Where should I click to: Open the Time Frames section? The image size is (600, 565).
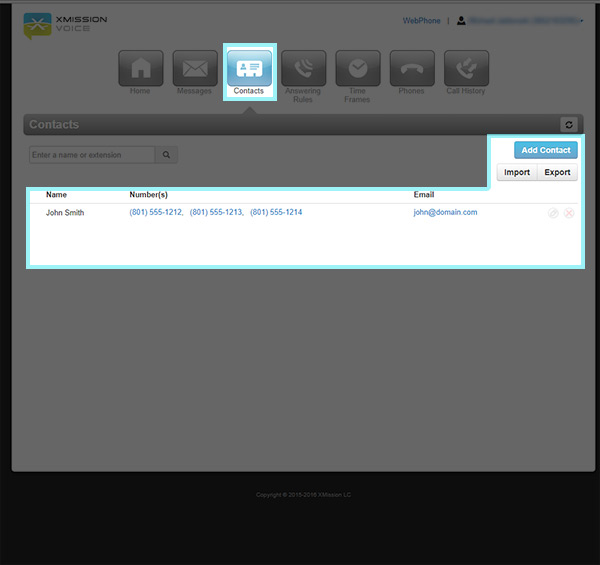(357, 69)
